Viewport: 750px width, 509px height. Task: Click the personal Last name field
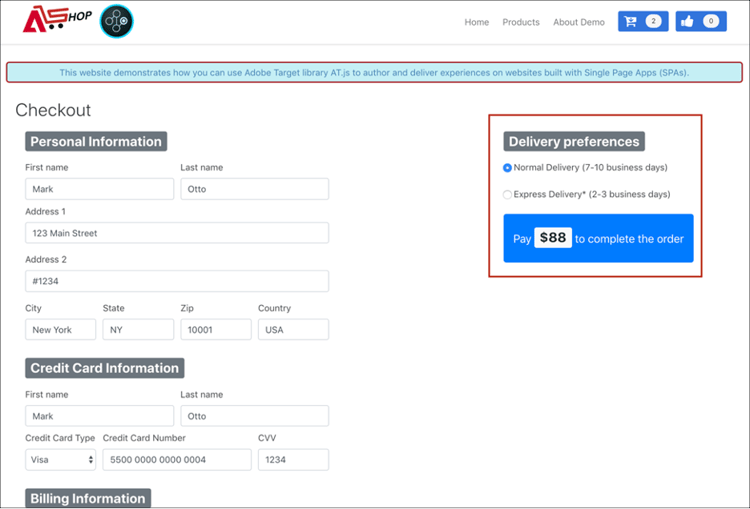(254, 189)
